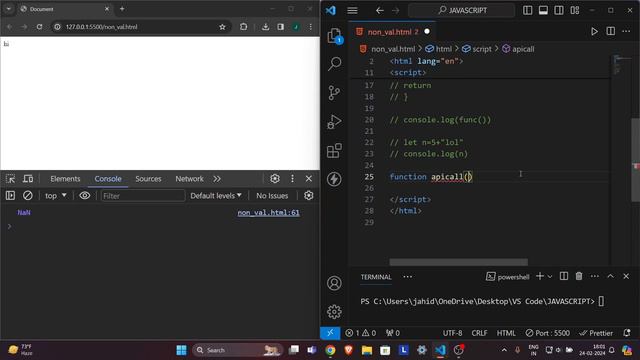Open the VS Code Search view

(x=334, y=64)
